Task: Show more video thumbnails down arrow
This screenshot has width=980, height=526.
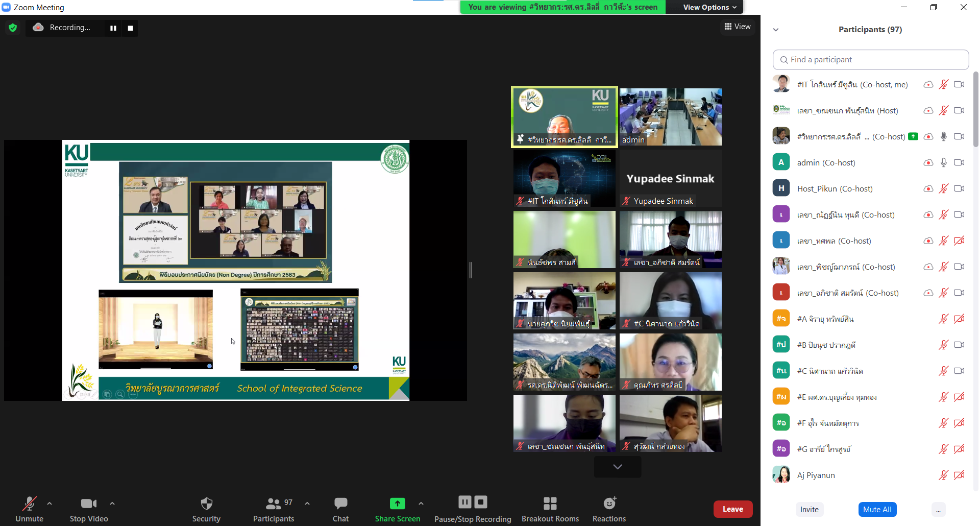Action: click(x=617, y=467)
